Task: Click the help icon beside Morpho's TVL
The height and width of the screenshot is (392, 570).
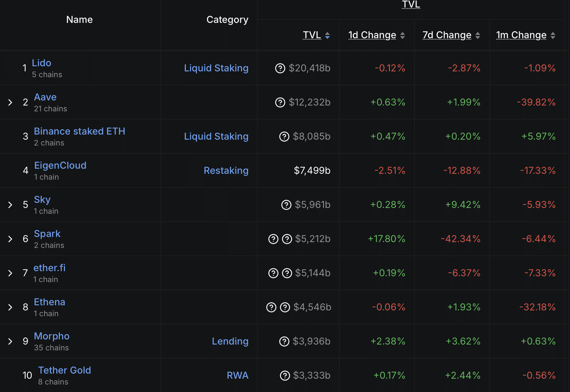Action: click(284, 341)
